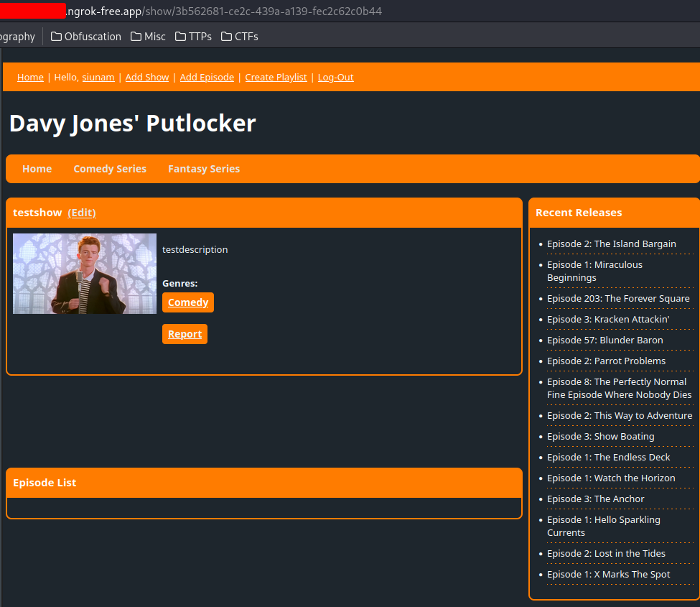
Task: Open Episode 57: Blunder Baron
Action: (605, 340)
